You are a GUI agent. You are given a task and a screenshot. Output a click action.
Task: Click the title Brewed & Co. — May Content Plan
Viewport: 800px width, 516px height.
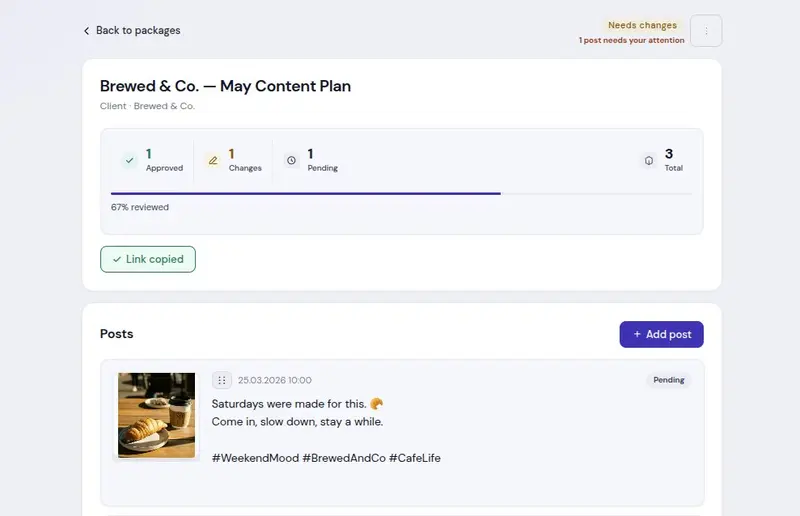(226, 86)
